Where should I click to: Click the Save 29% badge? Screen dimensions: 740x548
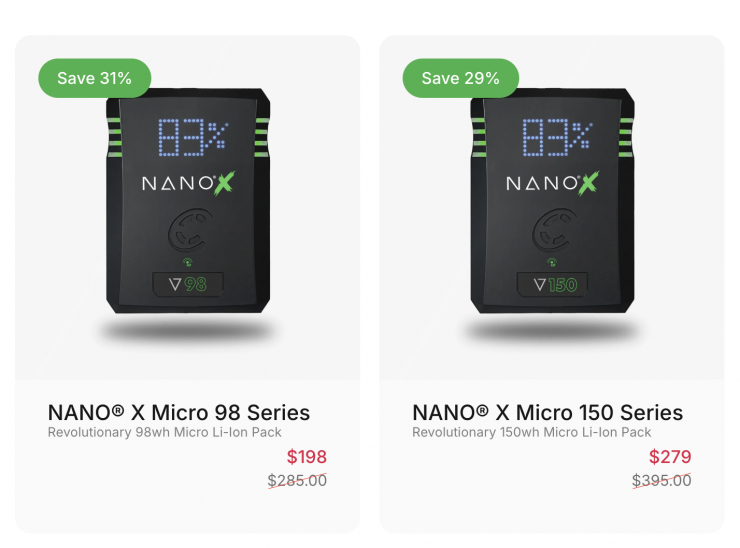pos(460,78)
